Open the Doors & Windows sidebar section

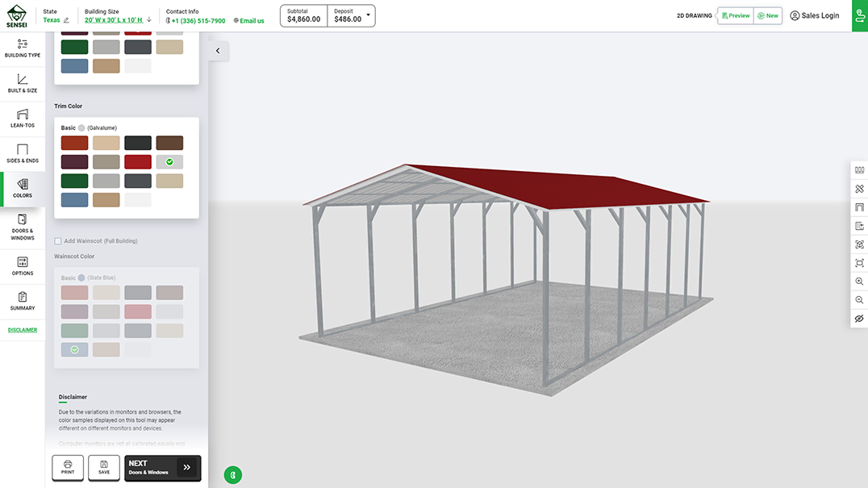click(x=22, y=227)
